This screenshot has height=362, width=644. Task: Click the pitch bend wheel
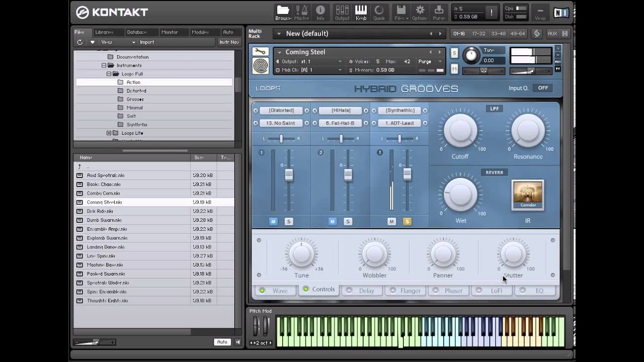click(256, 326)
